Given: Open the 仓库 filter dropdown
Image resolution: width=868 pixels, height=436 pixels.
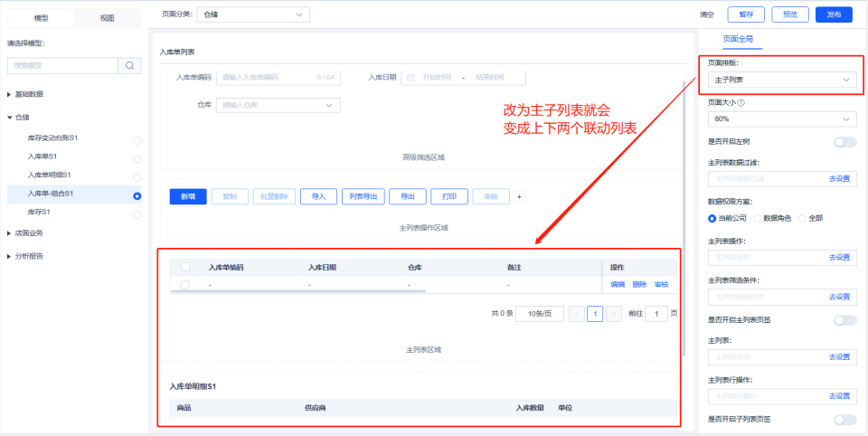Looking at the screenshot, I should (278, 105).
